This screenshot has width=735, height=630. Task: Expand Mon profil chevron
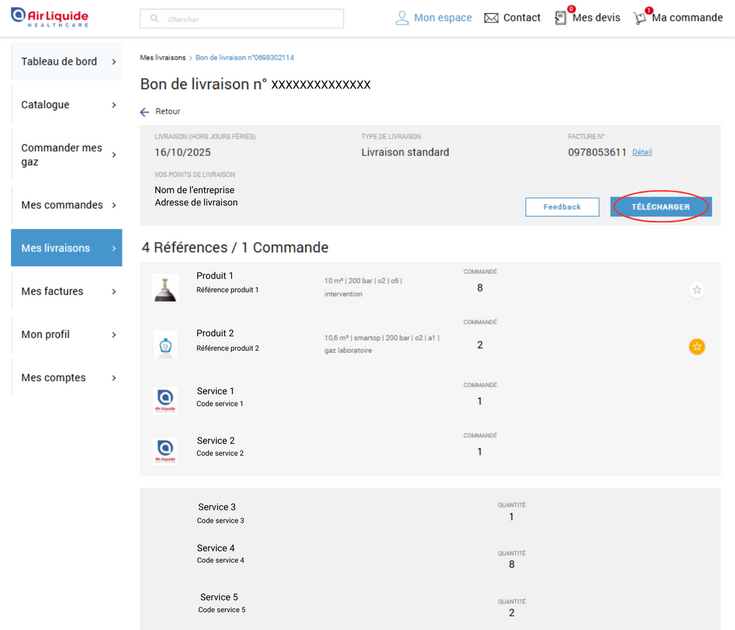pos(114,335)
